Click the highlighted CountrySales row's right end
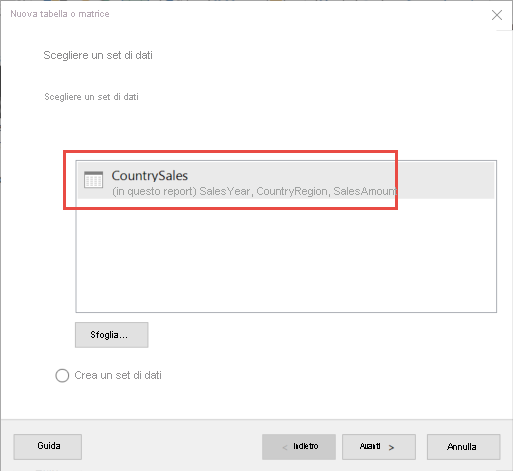 tap(447, 180)
